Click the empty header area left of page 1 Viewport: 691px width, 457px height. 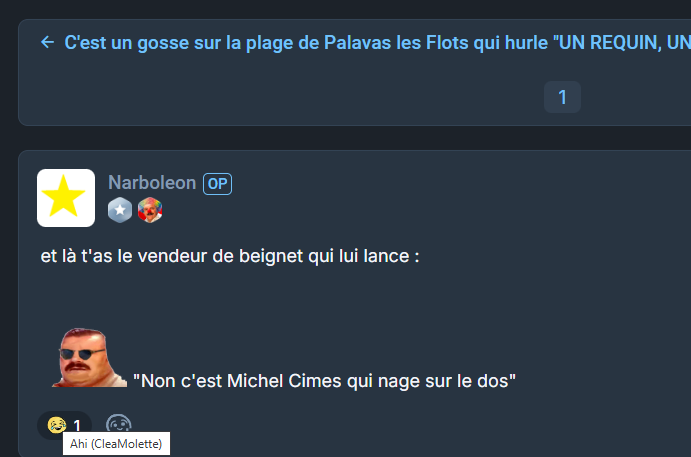282,97
